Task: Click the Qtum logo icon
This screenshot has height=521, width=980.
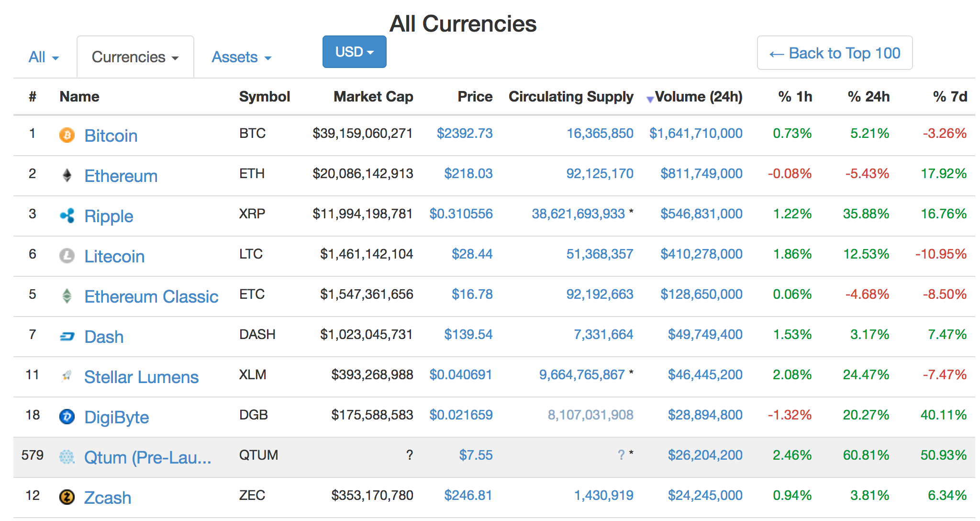Action: [67, 457]
